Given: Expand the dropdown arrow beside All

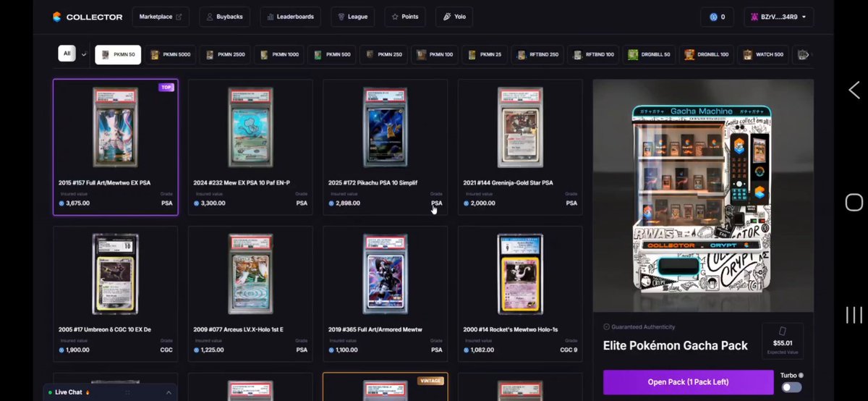Looking at the screenshot, I should (84, 54).
